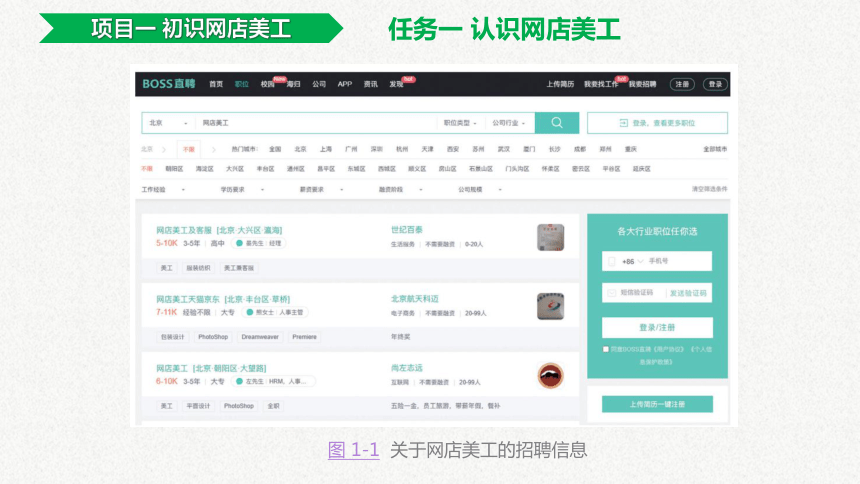Open the 融资阶段 filter dropdown
Viewport: 860px width, 484px height.
coord(400,189)
